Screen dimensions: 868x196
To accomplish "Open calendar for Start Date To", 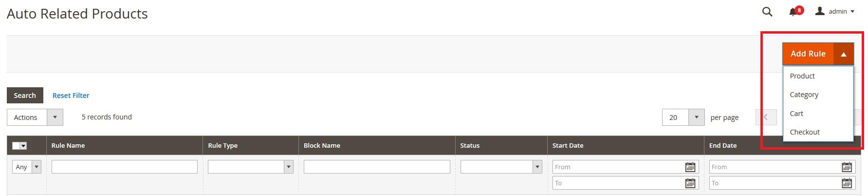I will pyautogui.click(x=690, y=183).
